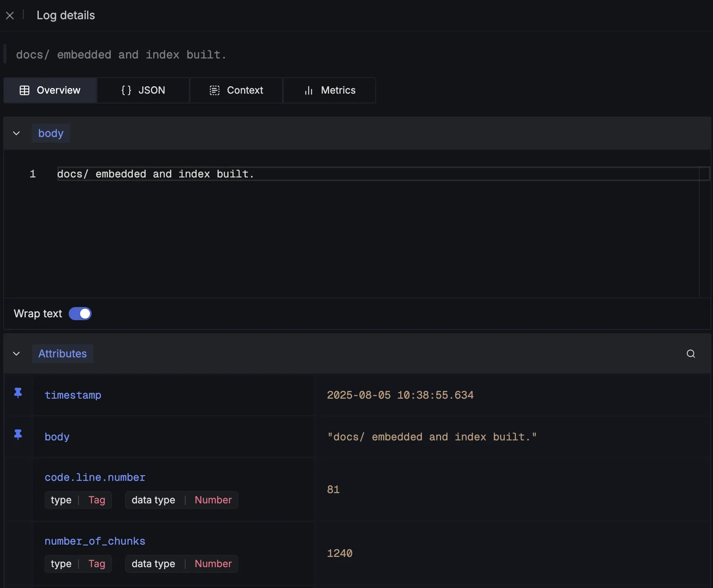713x588 pixels.
Task: Click the quoted body attribute value
Action: (x=432, y=437)
